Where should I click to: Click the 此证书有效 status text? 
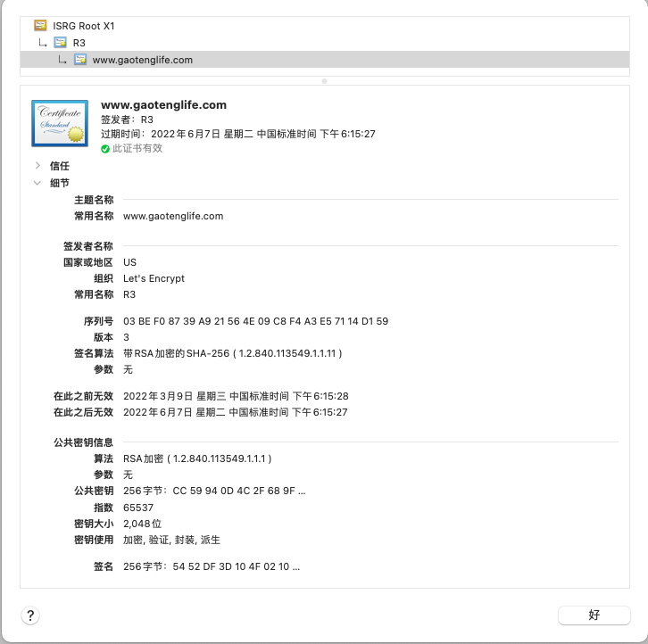point(137,148)
